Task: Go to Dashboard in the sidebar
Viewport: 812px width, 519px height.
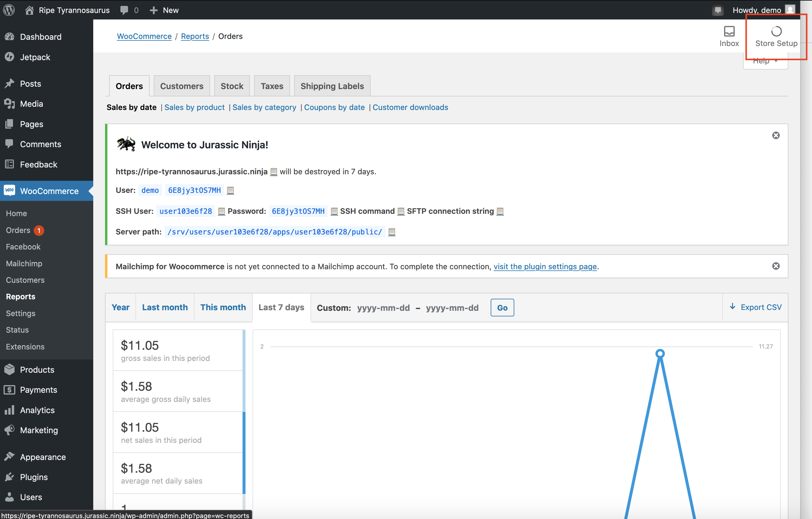Action: (x=47, y=37)
